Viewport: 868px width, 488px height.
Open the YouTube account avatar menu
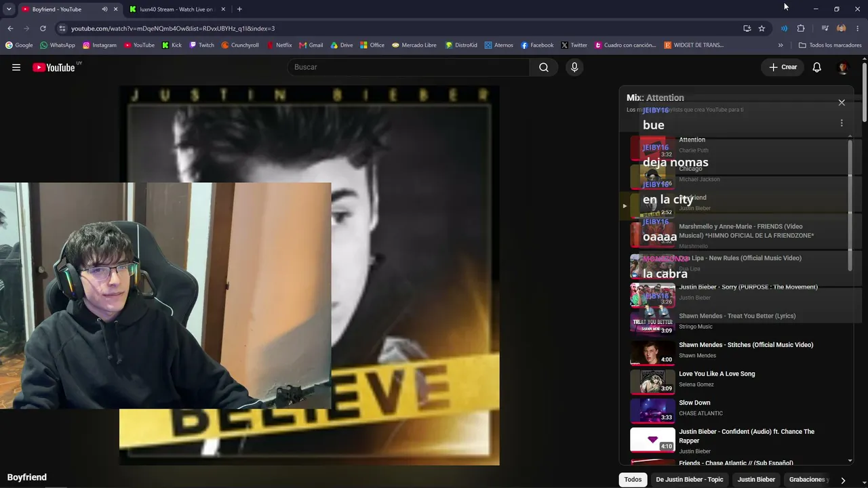843,67
